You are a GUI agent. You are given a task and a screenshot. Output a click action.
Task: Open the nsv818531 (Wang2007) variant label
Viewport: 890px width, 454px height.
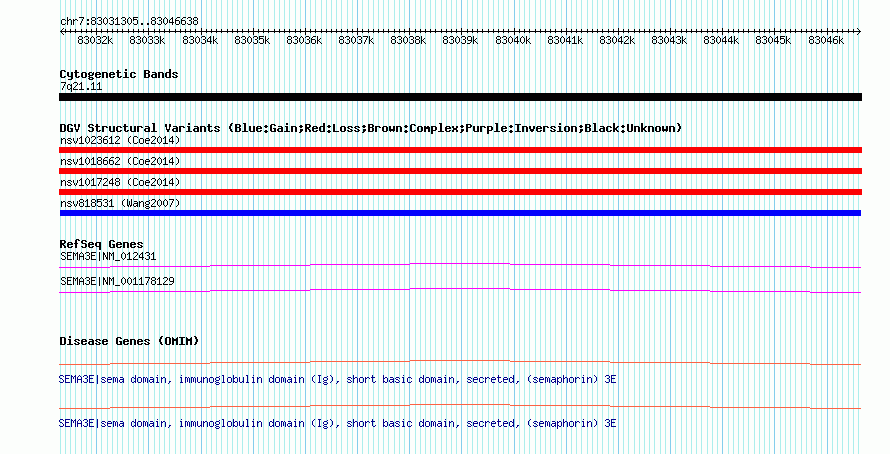pyautogui.click(x=120, y=203)
